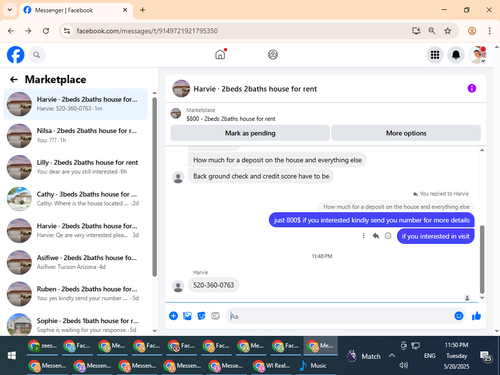500x375 pixels.
Task: Go back with the Marketplace arrow
Action: click(x=14, y=79)
